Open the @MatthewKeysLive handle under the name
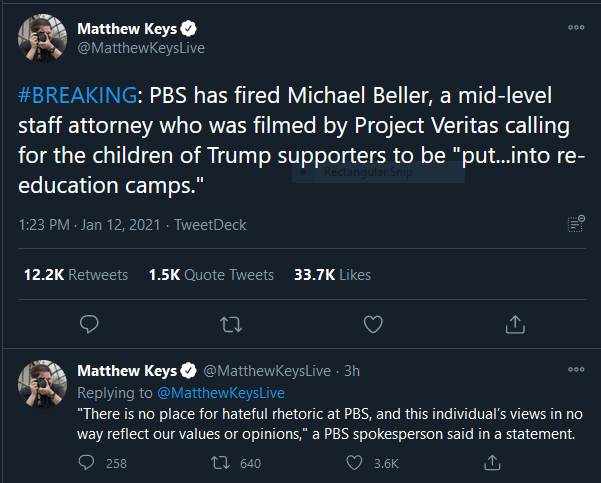The height and width of the screenshot is (483, 601). pyautogui.click(x=141, y=48)
